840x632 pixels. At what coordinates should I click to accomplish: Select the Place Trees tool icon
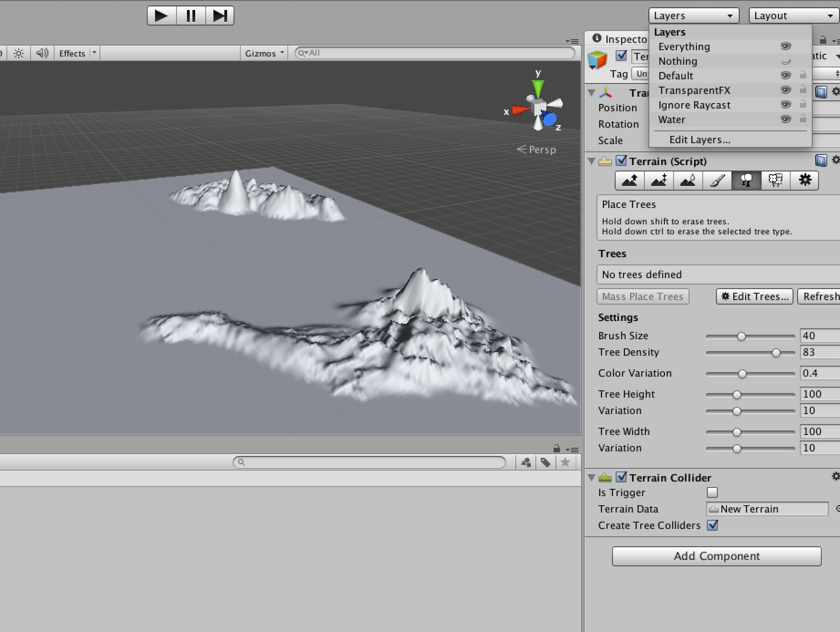pyautogui.click(x=746, y=181)
